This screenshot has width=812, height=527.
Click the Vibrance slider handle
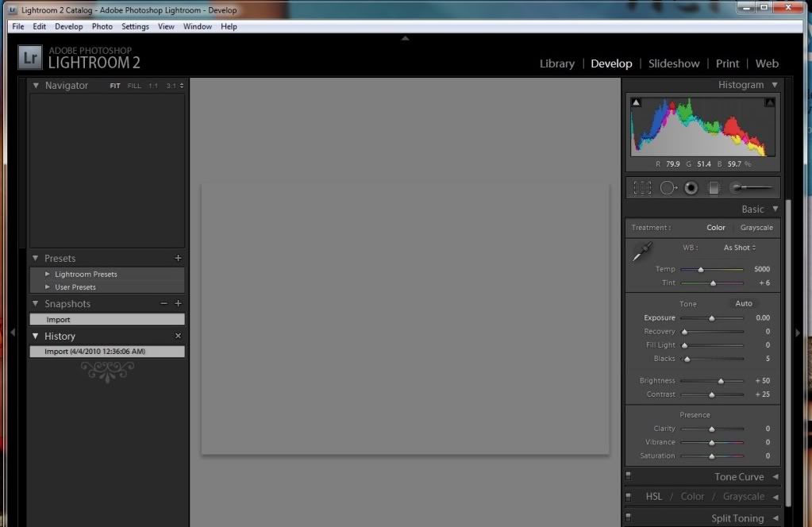click(x=711, y=443)
